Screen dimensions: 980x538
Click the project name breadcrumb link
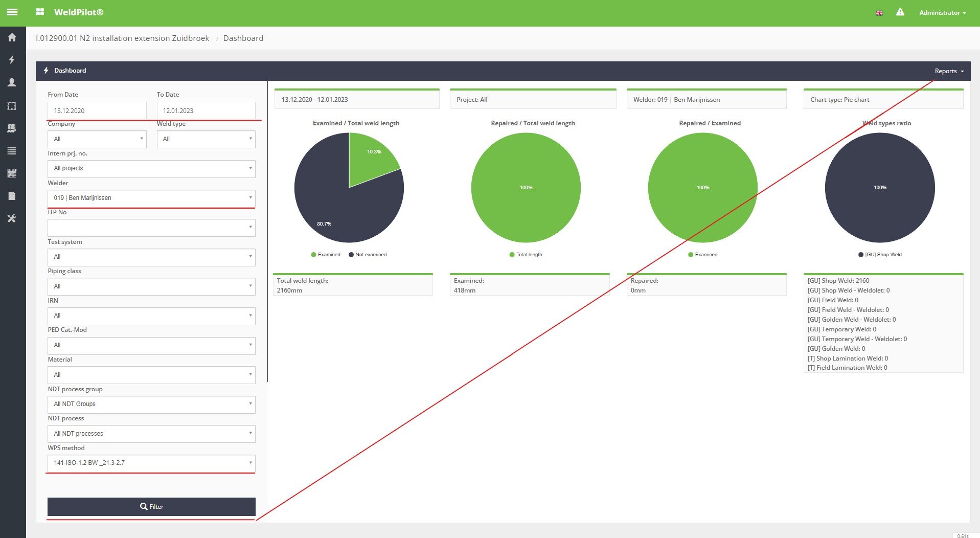tap(122, 38)
